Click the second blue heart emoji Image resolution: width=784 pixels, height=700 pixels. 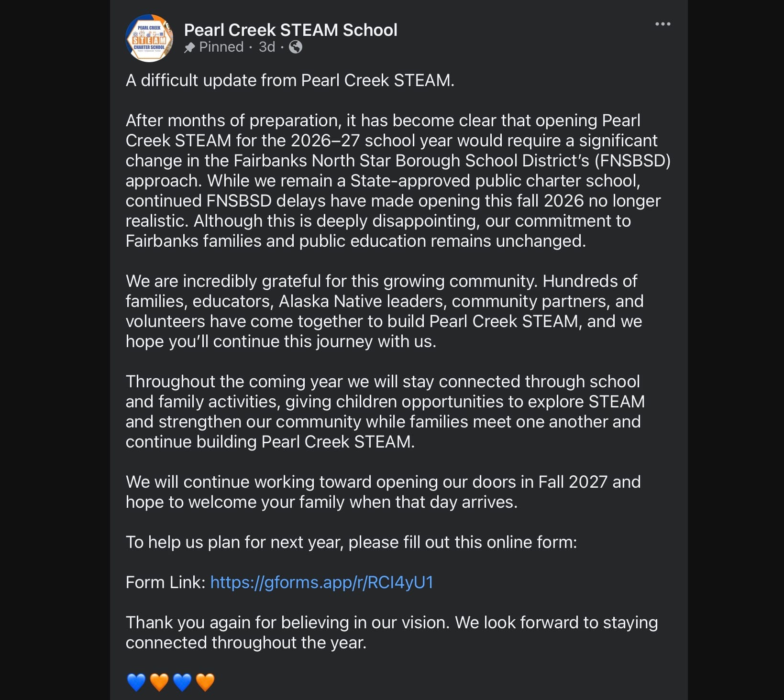pos(182,682)
